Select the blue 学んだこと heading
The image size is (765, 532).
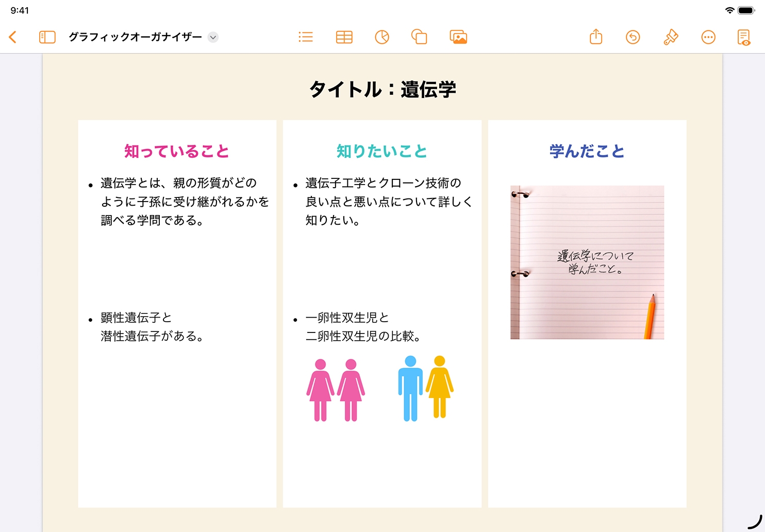pos(587,152)
